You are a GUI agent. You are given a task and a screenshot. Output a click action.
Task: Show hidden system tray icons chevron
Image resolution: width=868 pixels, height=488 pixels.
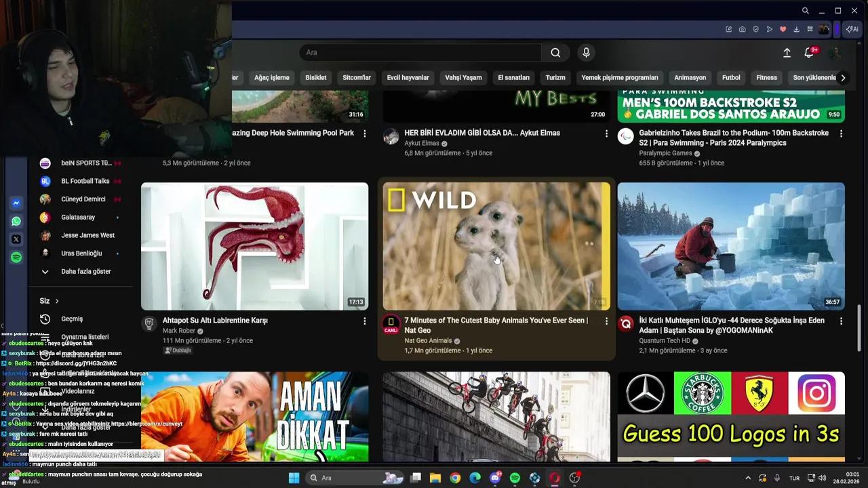(748, 478)
